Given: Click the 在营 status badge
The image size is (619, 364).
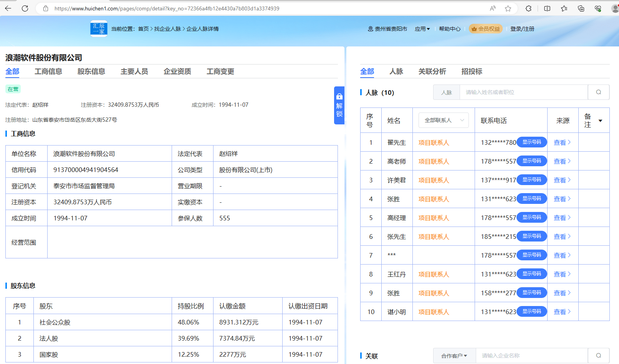Looking at the screenshot, I should (13, 89).
